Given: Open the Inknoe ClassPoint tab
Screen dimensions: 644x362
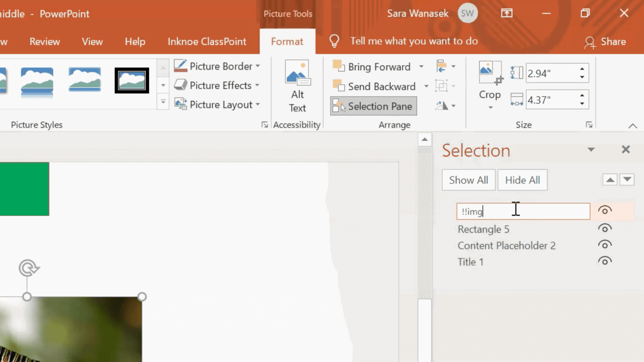Looking at the screenshot, I should (206, 41).
